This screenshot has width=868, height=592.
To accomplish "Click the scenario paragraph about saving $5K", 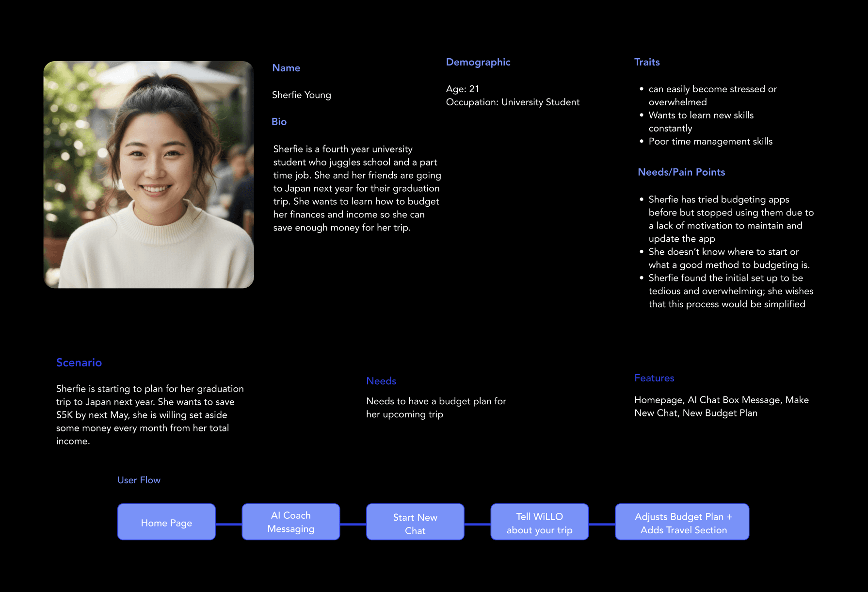I will [x=150, y=415].
